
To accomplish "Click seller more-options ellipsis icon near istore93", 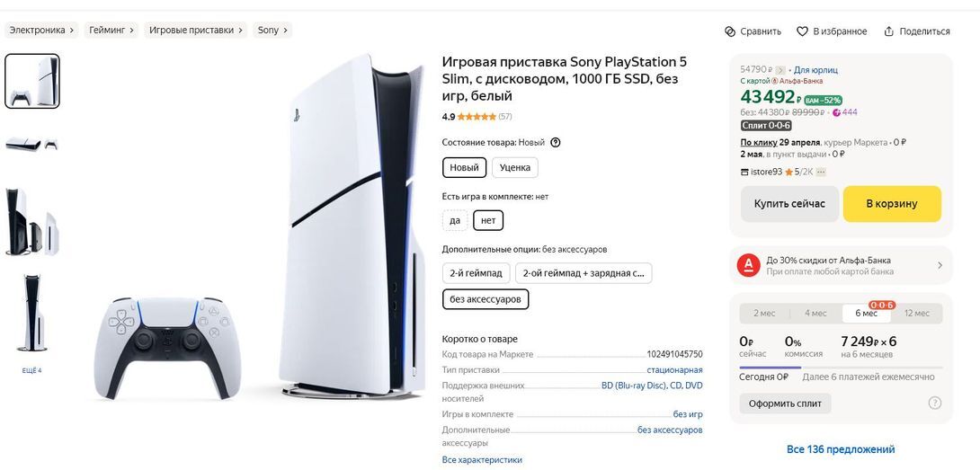I will point(821,172).
